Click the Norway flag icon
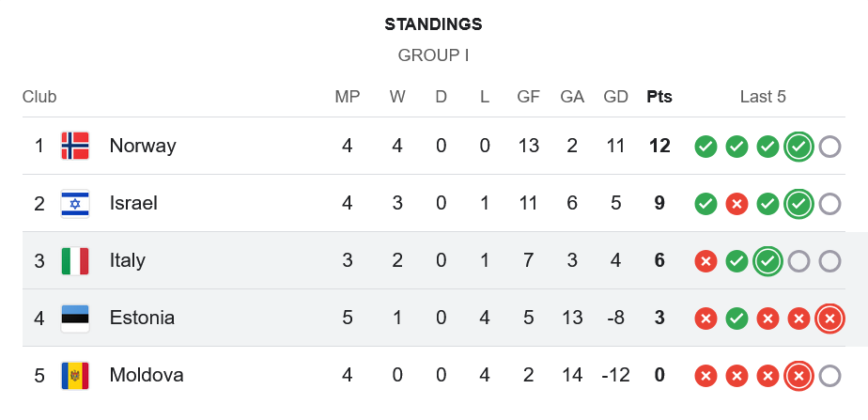The image size is (868, 420). (75, 146)
